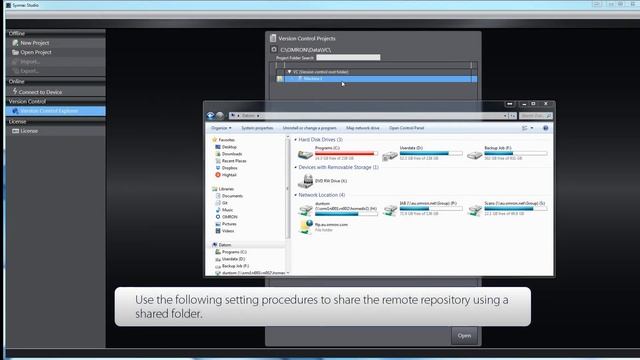Viewport: 640px width, 360px height.
Task: Open the address bar history dropdown
Action: coord(505,116)
